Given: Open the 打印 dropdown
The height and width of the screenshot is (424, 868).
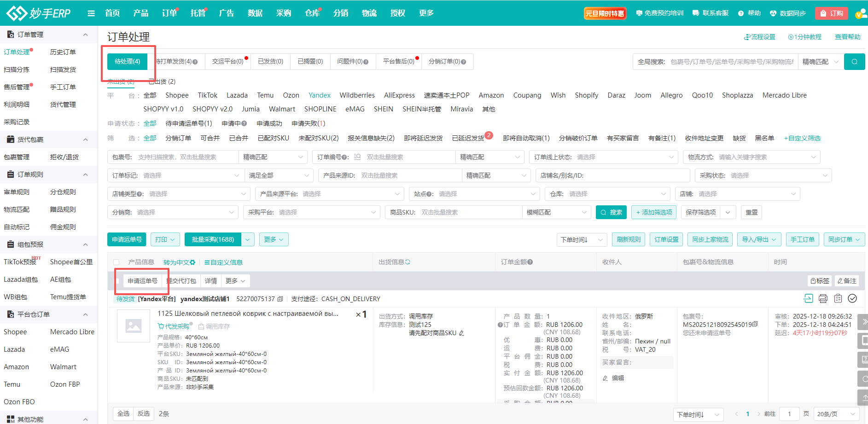Looking at the screenshot, I should (x=165, y=239).
